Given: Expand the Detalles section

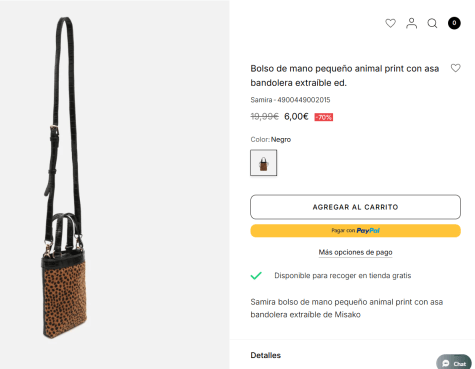Looking at the screenshot, I should (266, 355).
